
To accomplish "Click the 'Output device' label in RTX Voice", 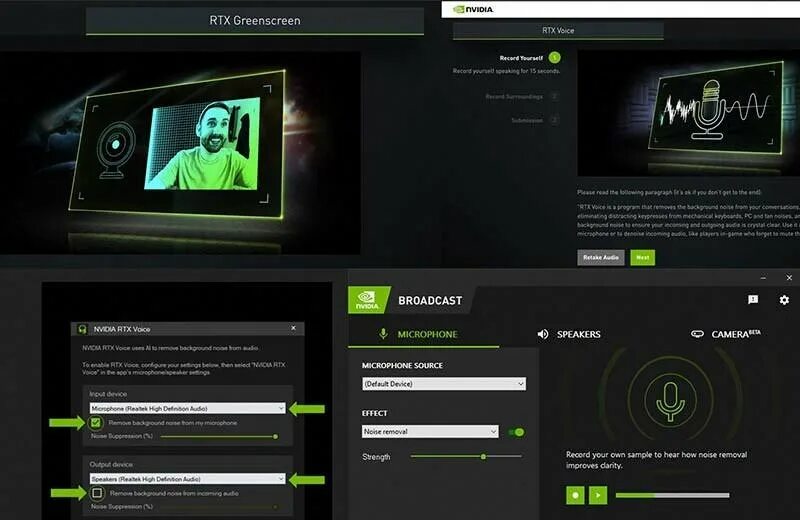I will tap(111, 464).
